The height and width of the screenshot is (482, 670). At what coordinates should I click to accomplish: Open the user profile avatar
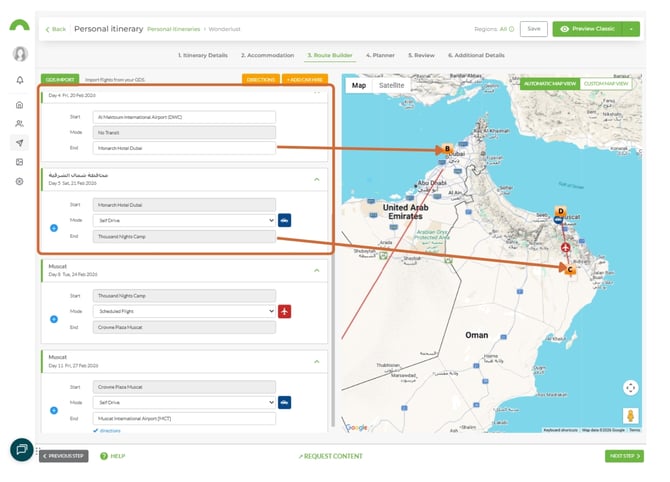[20, 54]
